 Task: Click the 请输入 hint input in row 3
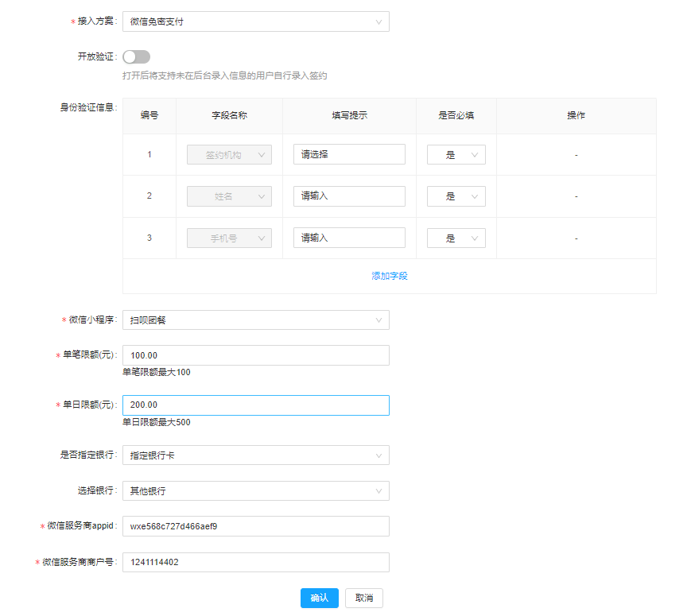[349, 238]
